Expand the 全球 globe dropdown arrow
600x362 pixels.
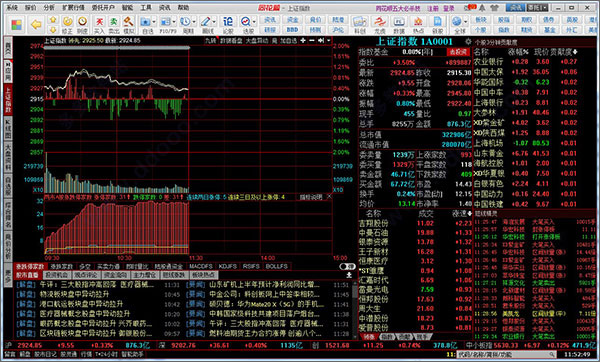[465, 22]
